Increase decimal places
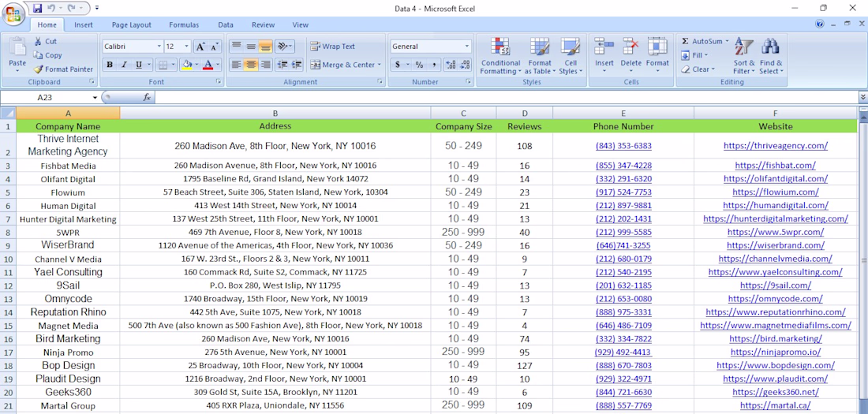 (x=450, y=65)
